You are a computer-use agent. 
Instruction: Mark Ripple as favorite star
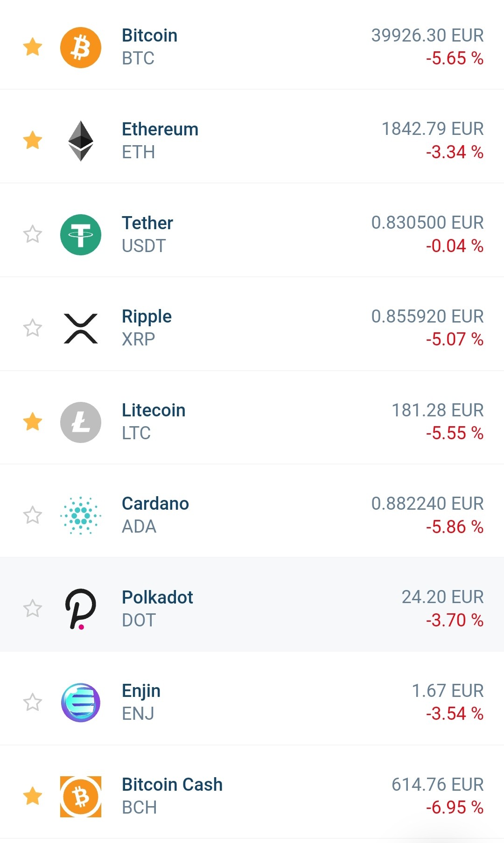33,328
